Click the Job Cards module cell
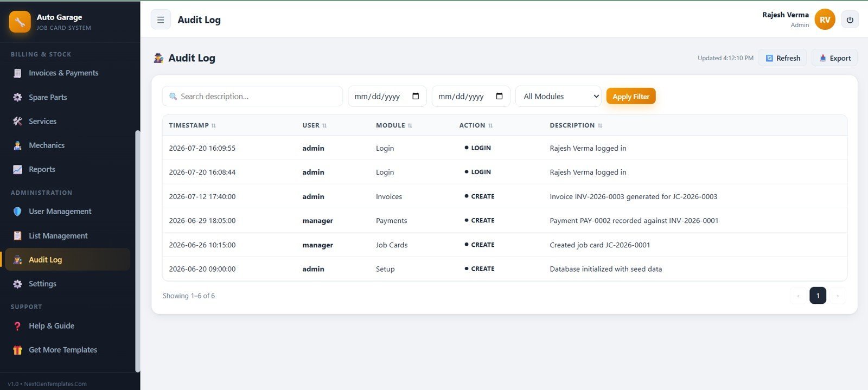The width and height of the screenshot is (868, 390). 392,245
